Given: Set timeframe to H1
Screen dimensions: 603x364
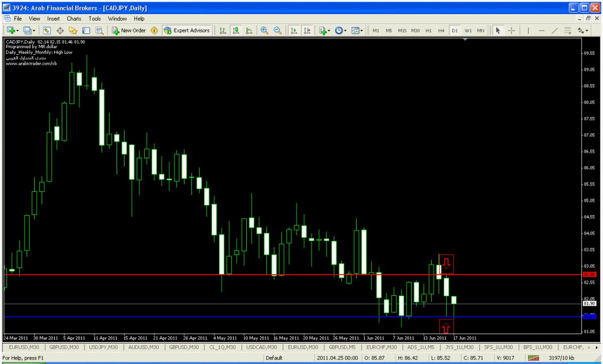Looking at the screenshot, I should 429,31.
